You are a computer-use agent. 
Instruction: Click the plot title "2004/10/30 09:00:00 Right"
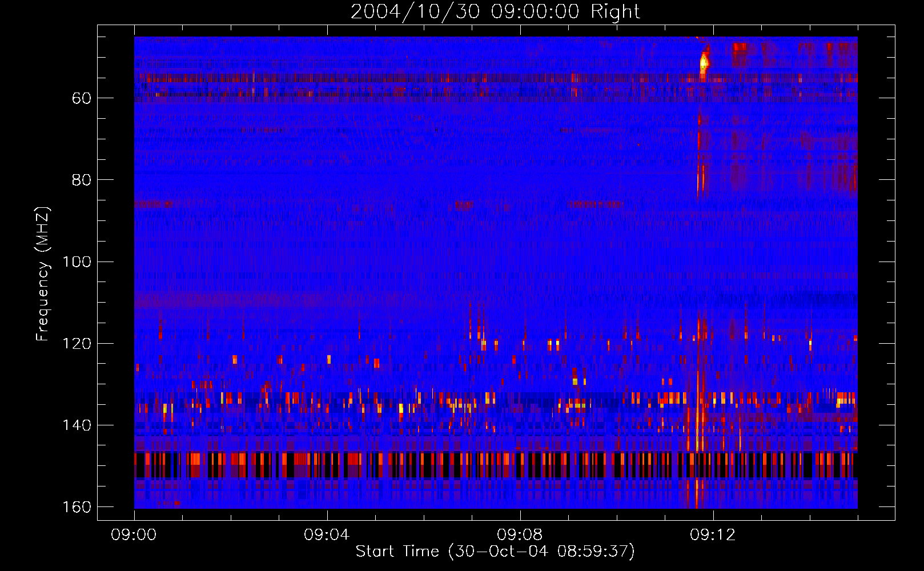coord(495,11)
